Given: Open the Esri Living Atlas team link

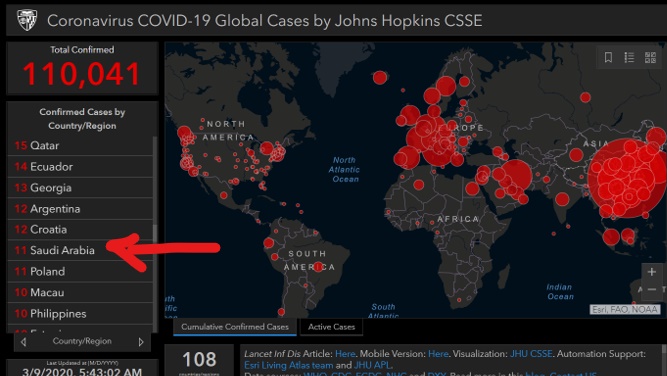Looking at the screenshot, I should click(x=288, y=365).
